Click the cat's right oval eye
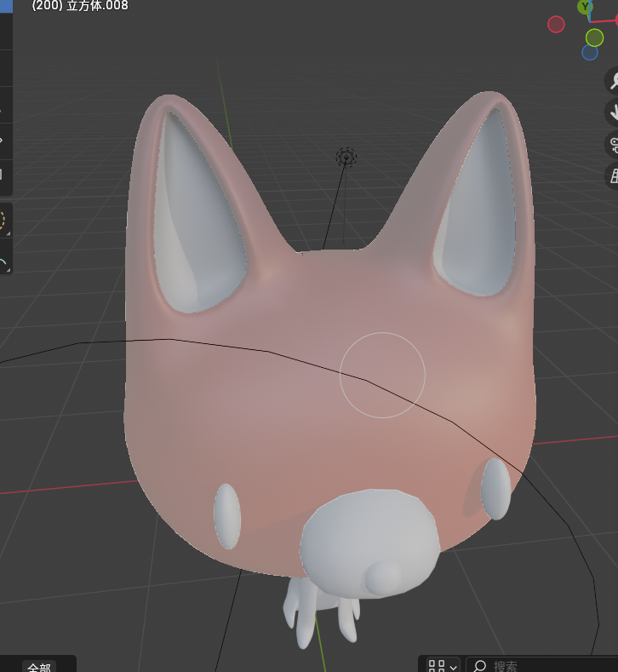This screenshot has height=672, width=618. tap(495, 489)
